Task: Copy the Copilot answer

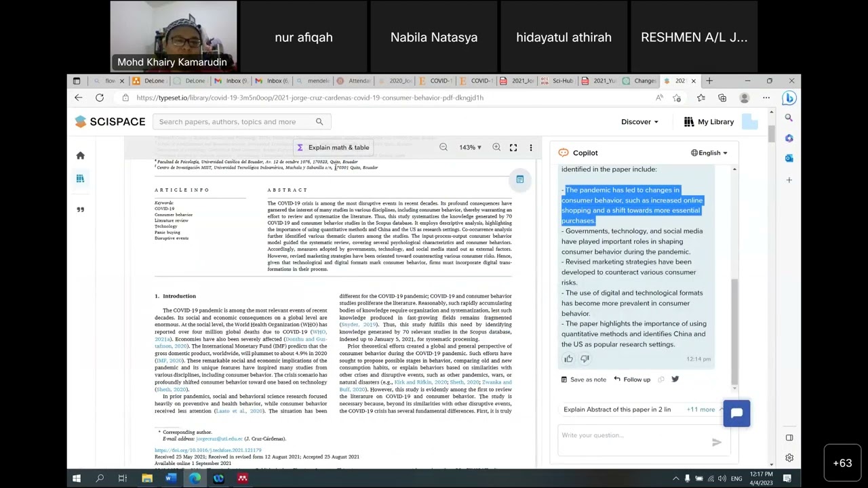Action: click(661, 380)
